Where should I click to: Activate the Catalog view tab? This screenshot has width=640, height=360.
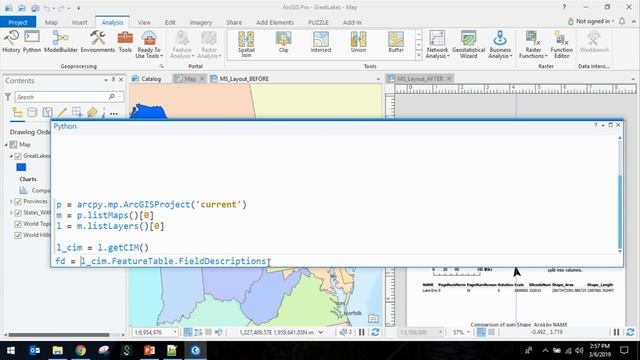[x=147, y=78]
